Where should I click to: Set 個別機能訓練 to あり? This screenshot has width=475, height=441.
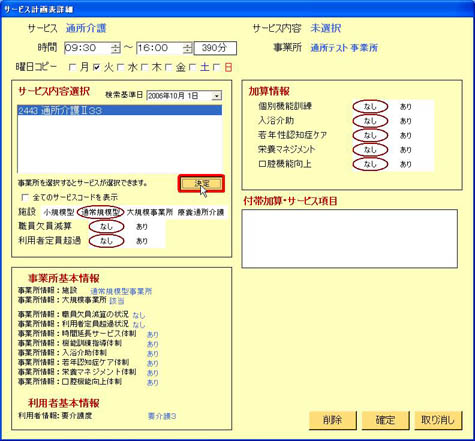point(406,107)
